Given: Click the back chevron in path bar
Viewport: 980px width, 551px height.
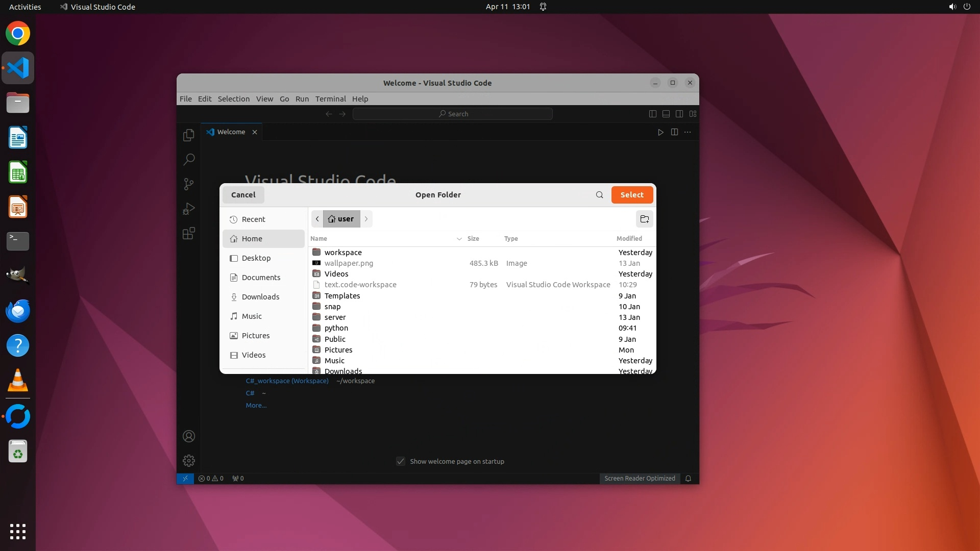Looking at the screenshot, I should click(317, 219).
